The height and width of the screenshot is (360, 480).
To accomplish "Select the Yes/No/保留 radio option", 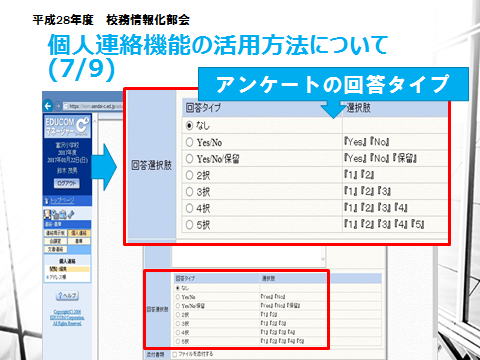I will [x=189, y=159].
